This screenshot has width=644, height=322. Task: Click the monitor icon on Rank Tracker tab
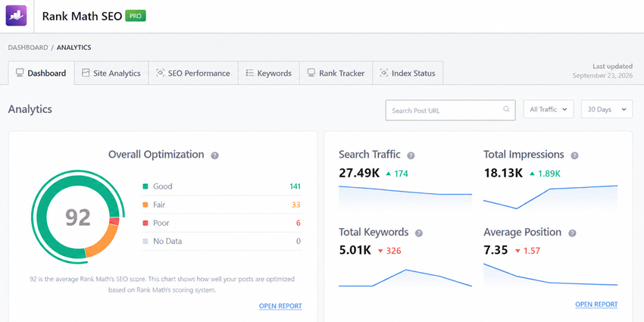coord(311,73)
